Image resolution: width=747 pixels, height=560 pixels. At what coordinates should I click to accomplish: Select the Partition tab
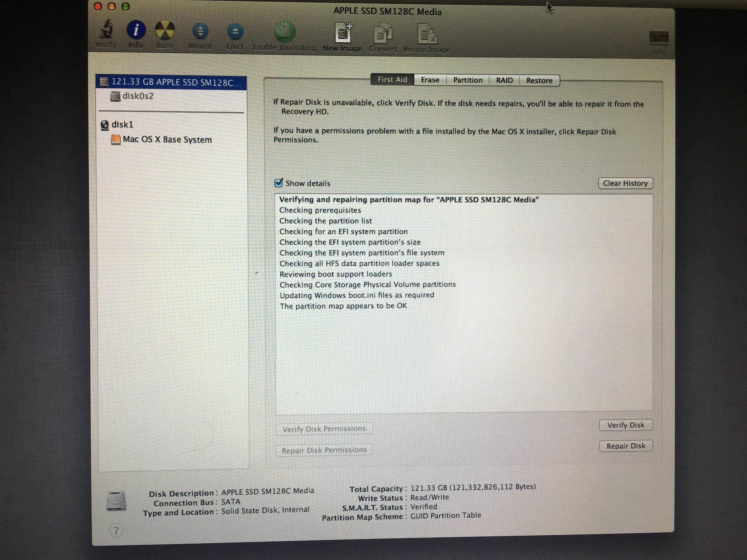468,79
